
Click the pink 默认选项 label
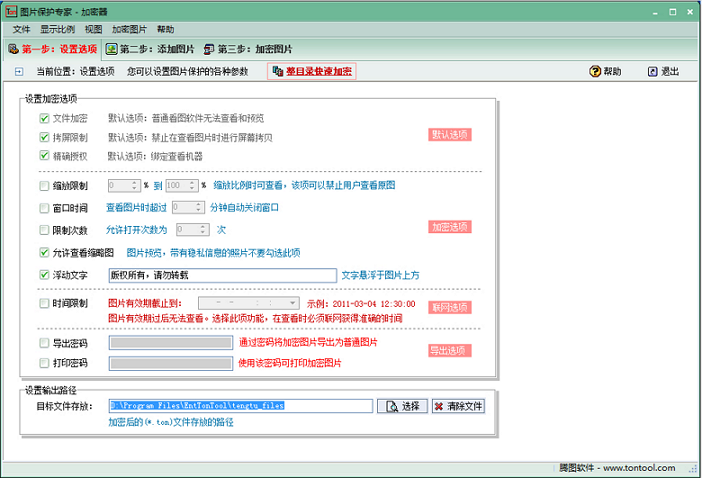click(449, 135)
